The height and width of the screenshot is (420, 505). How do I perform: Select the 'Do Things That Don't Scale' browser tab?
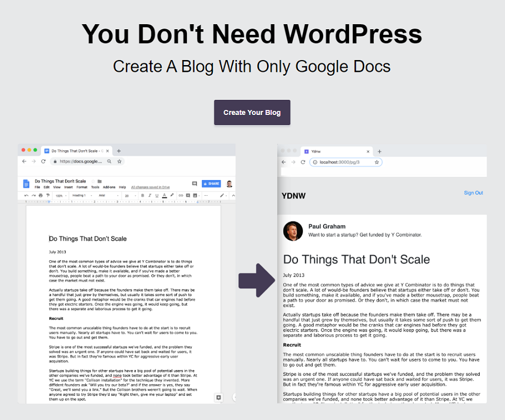pyautogui.click(x=77, y=151)
